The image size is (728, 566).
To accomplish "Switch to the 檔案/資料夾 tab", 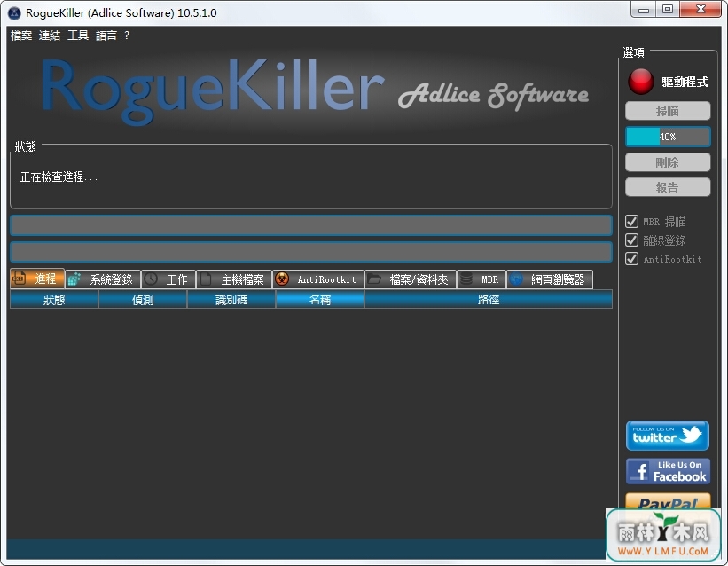I will click(411, 279).
